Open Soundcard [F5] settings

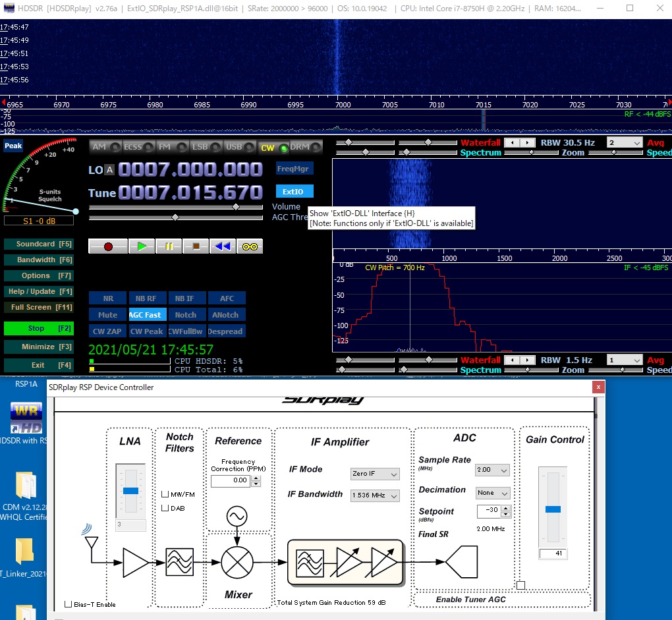coord(39,244)
